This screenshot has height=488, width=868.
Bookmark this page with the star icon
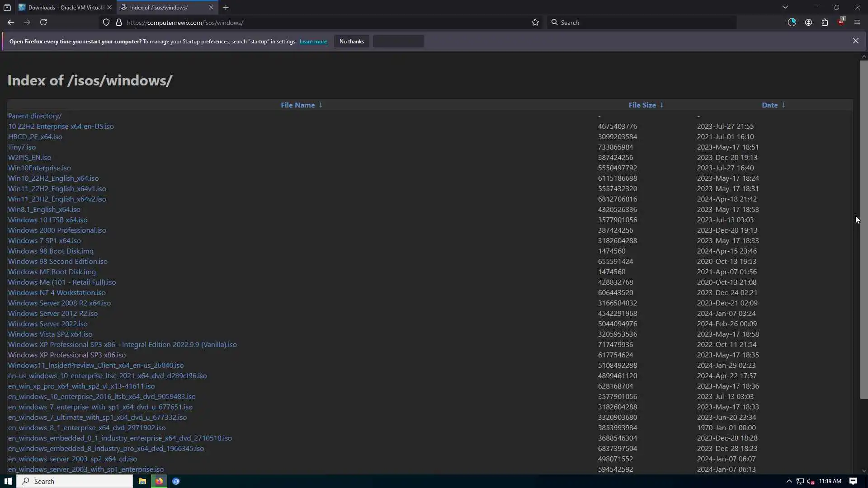pyautogui.click(x=535, y=23)
